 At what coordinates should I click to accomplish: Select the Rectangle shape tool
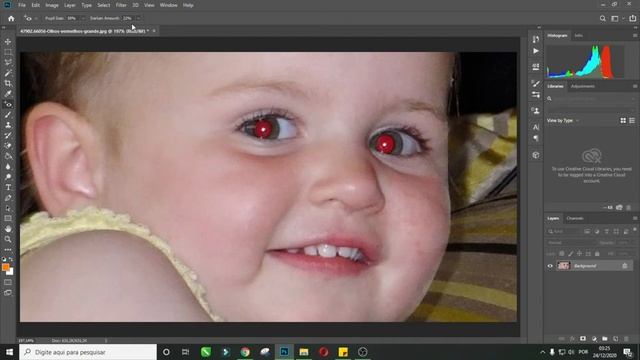8,218
